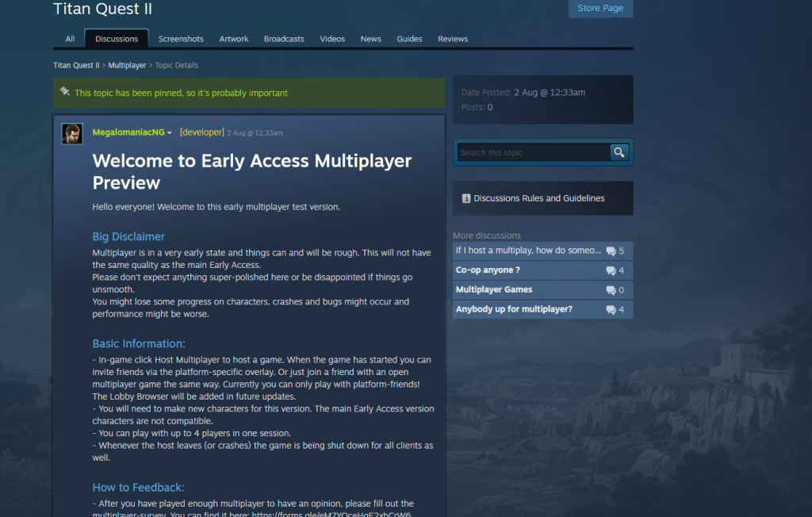
Task: Select the All tab
Action: tap(70, 38)
